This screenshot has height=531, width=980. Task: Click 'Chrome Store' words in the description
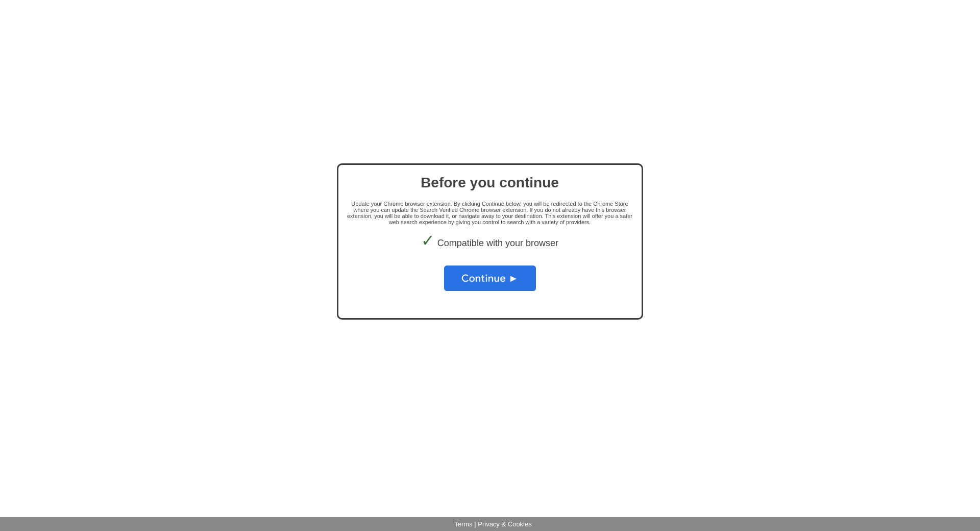[x=610, y=204]
